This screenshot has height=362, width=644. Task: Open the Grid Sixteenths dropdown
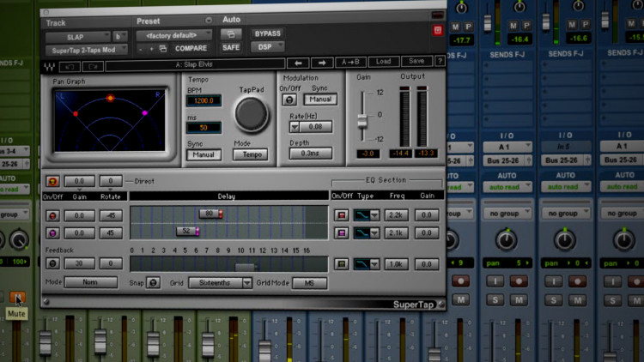pyautogui.click(x=220, y=283)
